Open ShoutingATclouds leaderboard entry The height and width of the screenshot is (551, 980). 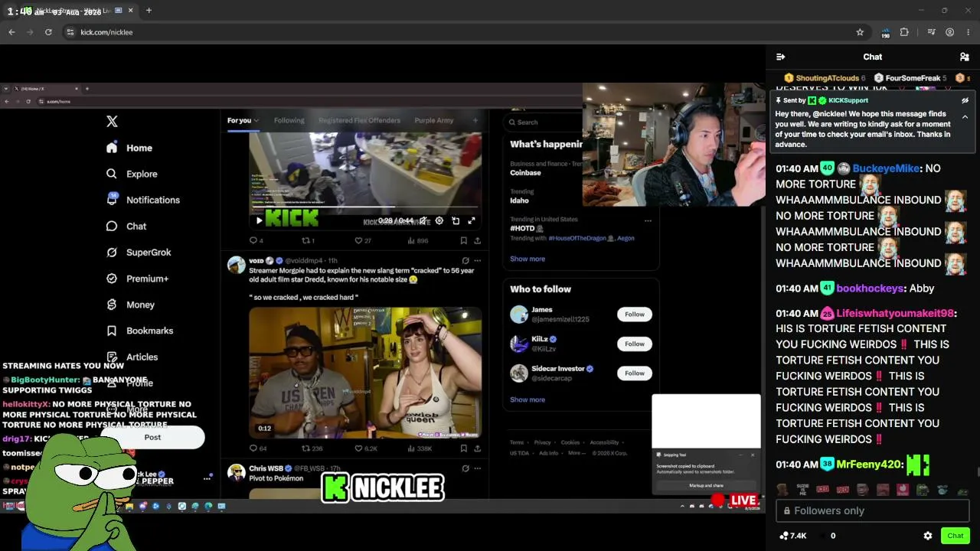point(826,78)
